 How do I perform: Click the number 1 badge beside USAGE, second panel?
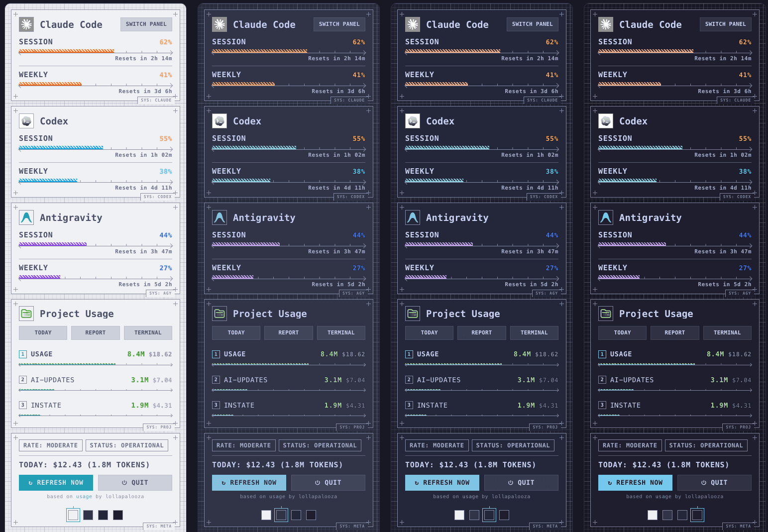[x=216, y=354]
